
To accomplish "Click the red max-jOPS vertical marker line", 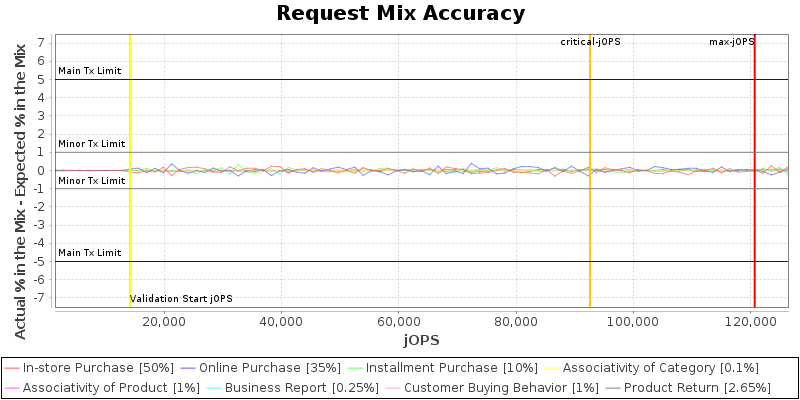I will (x=754, y=200).
